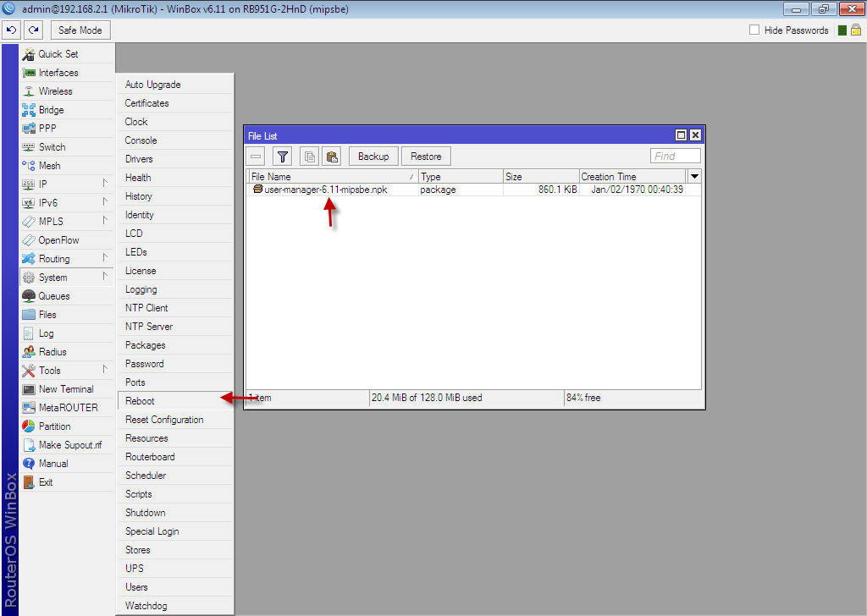Screen dimensions: 867x616
Task: Click the Remove (minus) button in File List
Action: (x=256, y=157)
